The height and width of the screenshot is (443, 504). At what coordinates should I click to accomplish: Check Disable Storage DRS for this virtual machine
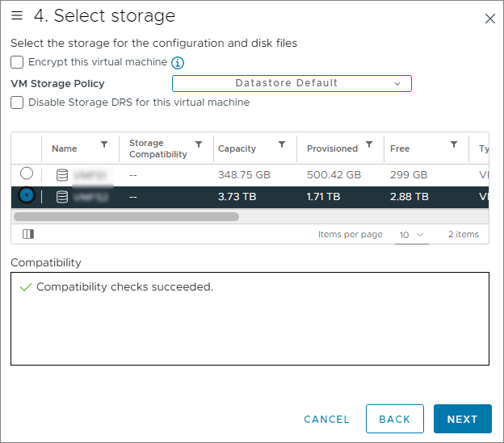click(17, 102)
